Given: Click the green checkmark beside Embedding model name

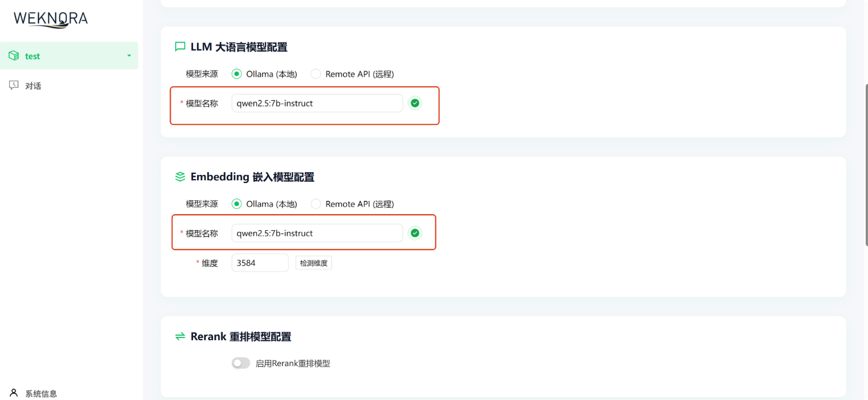Looking at the screenshot, I should pos(415,232).
